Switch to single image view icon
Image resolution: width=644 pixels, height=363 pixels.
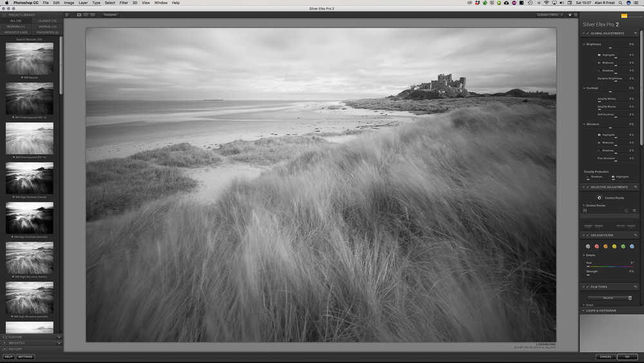click(x=79, y=14)
